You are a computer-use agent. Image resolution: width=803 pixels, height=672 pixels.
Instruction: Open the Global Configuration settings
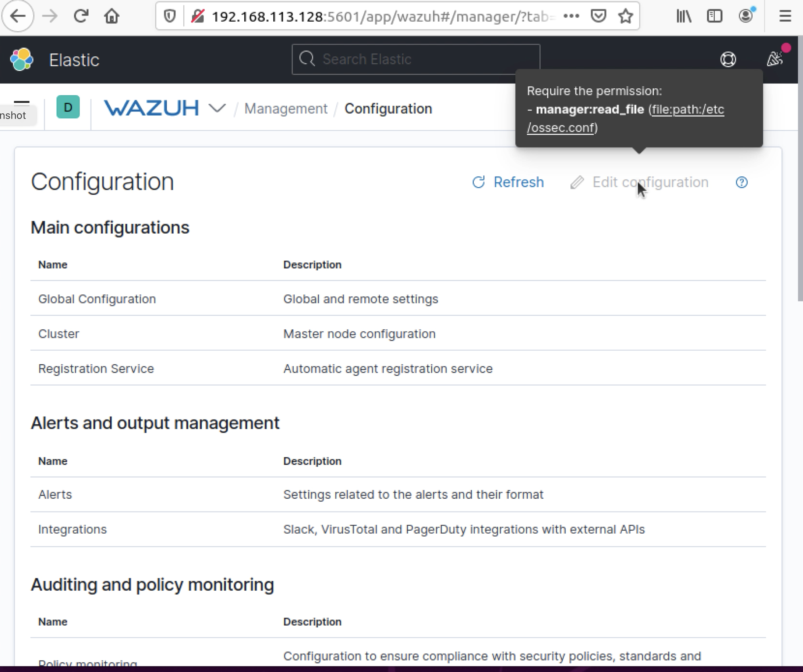pyautogui.click(x=97, y=299)
